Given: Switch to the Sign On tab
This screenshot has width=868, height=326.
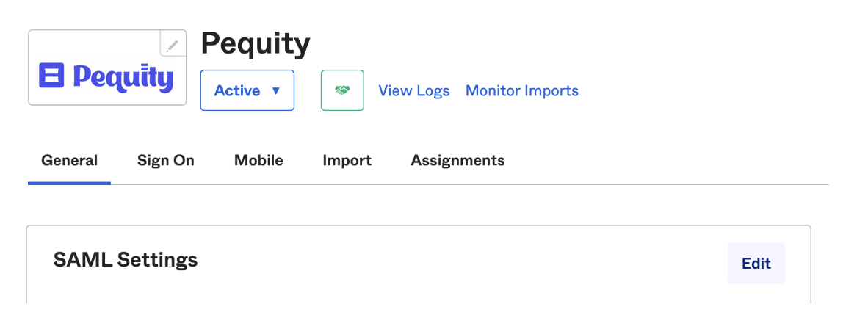Looking at the screenshot, I should pos(165,161).
